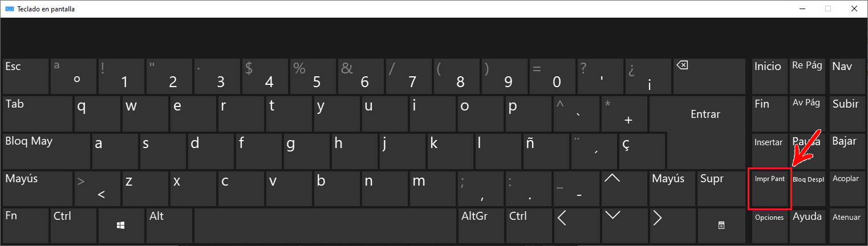Toggle the Bloq Despl scroll lock key
The image size is (868, 246).
pyautogui.click(x=808, y=188)
